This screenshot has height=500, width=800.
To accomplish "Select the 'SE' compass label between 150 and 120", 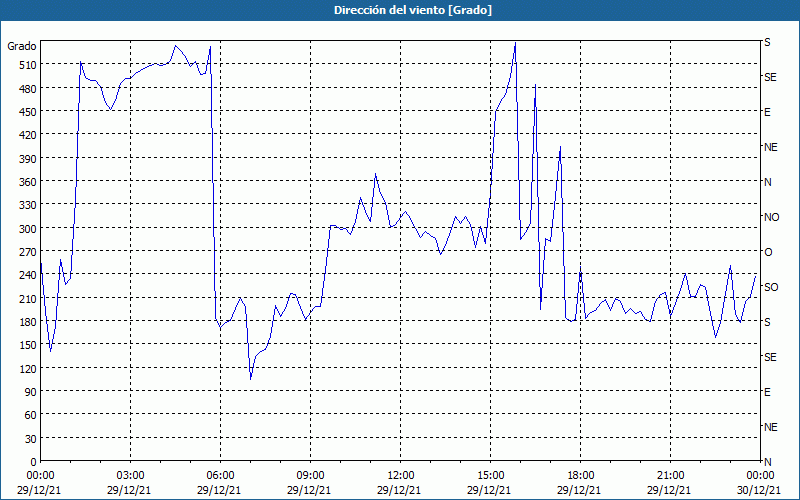I will (x=770, y=357).
